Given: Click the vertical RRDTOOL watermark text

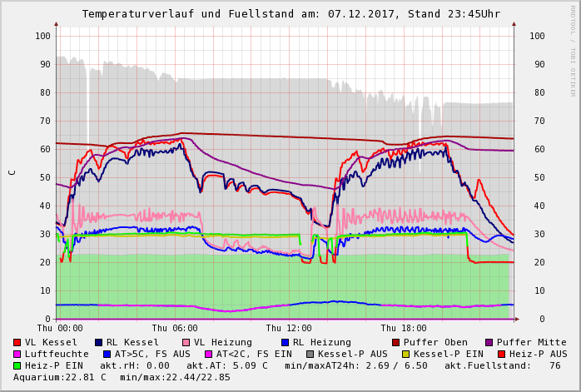Looking at the screenshot, I should [573, 50].
